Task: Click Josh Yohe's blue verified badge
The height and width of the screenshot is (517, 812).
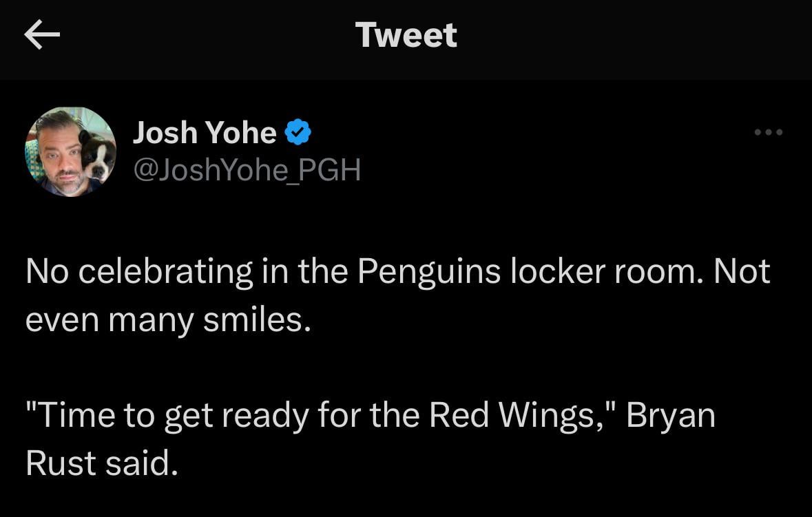Action: pyautogui.click(x=298, y=132)
